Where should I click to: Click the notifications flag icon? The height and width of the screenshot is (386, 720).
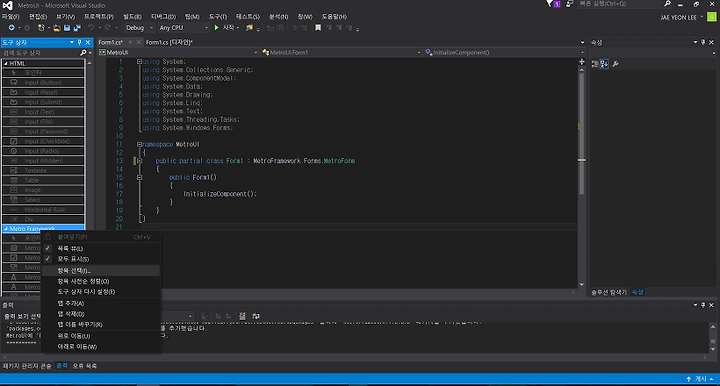click(x=550, y=4)
